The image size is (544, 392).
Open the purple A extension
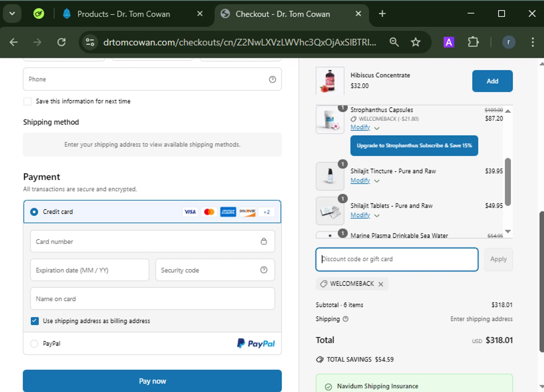(x=449, y=42)
